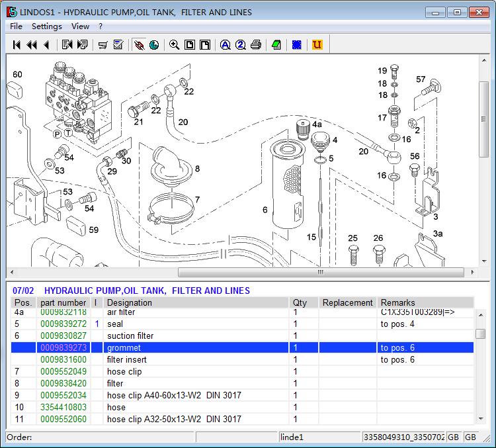Click the magnifier 'A' search icon

226,45
